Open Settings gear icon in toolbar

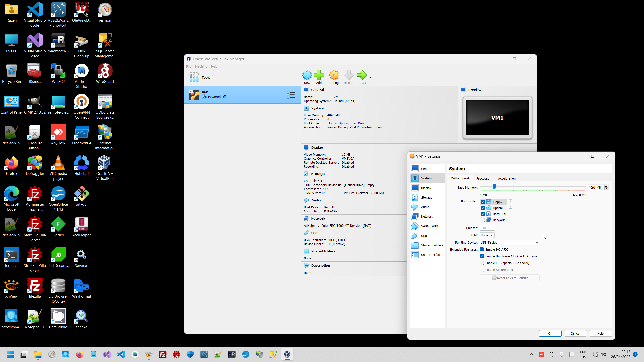[x=334, y=75]
